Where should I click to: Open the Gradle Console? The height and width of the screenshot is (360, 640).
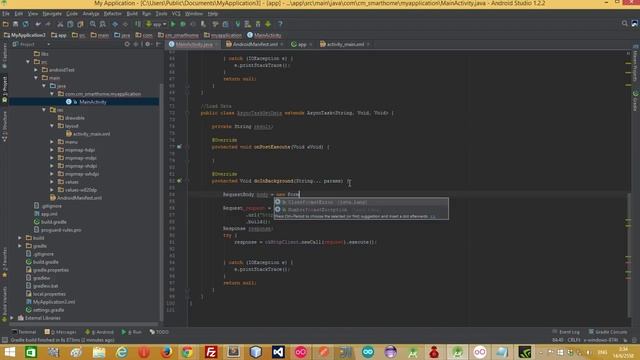[x=608, y=332]
